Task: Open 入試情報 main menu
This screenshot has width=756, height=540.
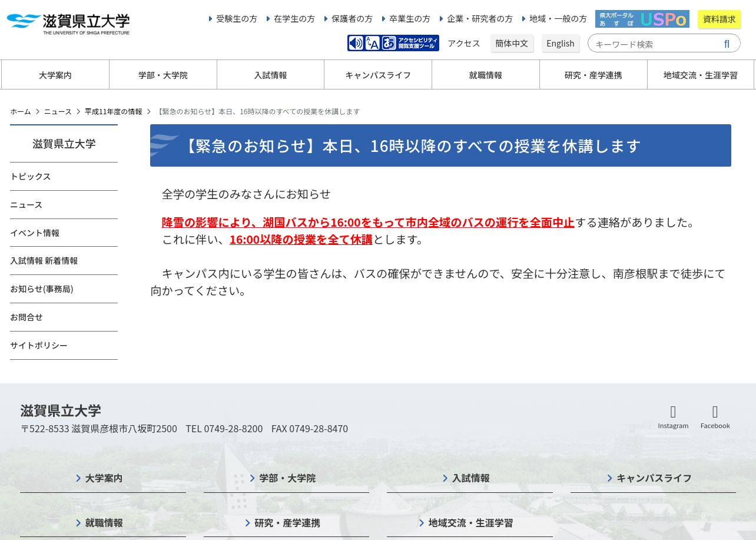Action: tap(271, 75)
